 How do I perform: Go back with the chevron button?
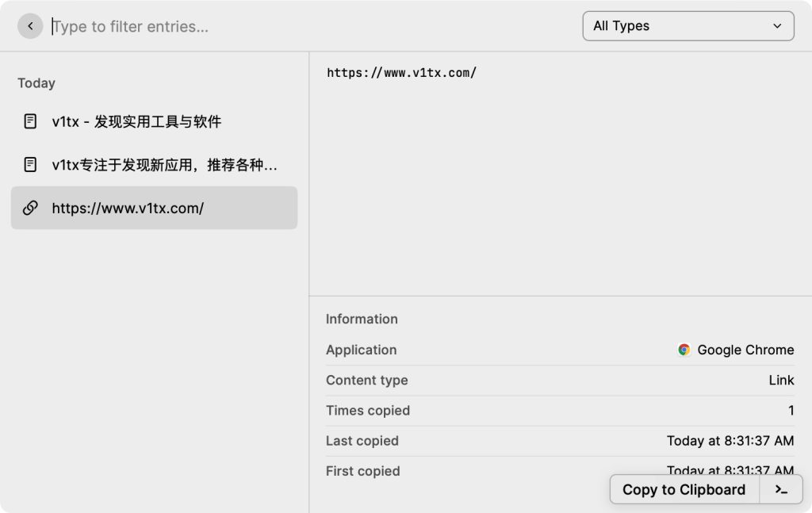click(x=30, y=26)
